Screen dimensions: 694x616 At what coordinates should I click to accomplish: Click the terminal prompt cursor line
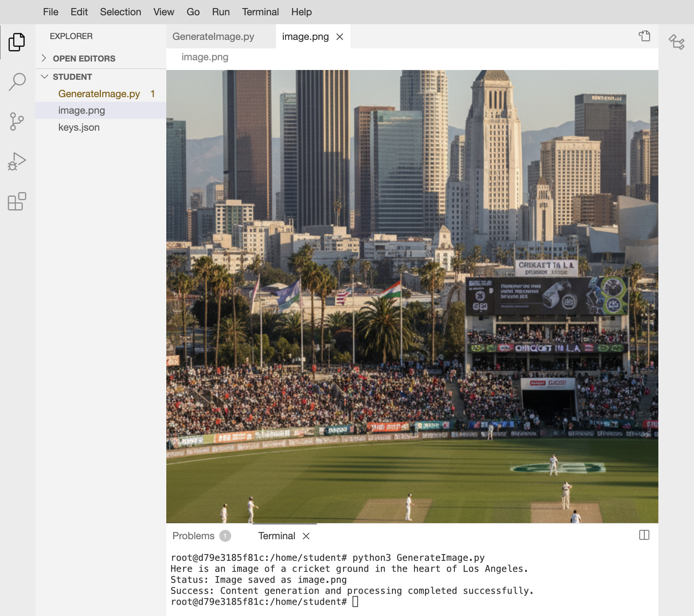pos(265,602)
